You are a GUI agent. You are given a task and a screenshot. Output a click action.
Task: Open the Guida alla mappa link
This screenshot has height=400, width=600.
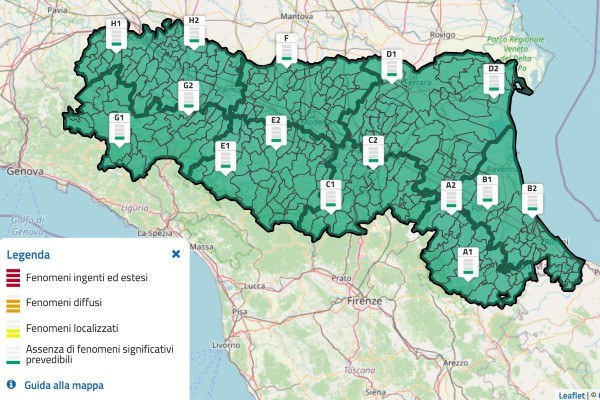pos(64,384)
